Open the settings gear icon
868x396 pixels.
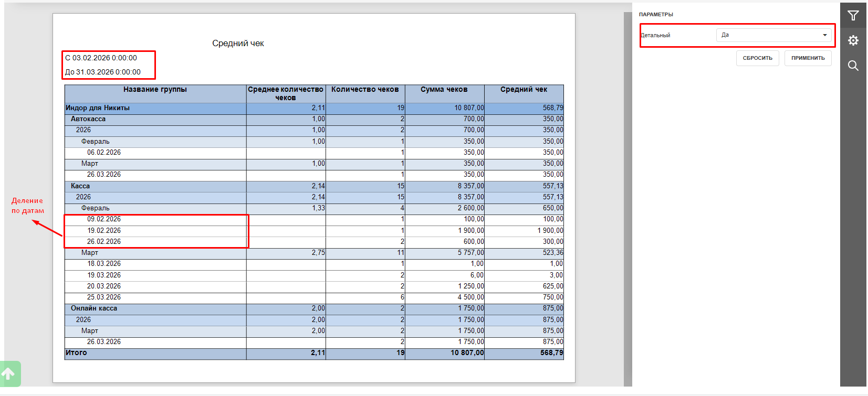tap(853, 40)
